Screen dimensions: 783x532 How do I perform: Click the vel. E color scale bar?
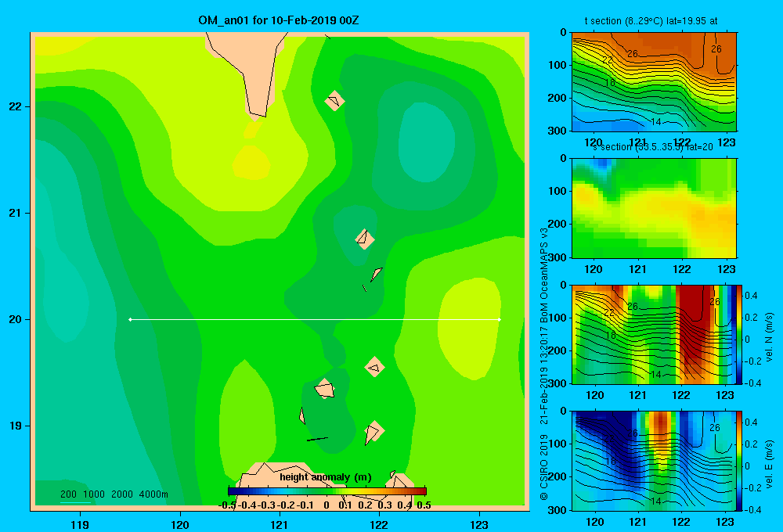tap(739, 461)
